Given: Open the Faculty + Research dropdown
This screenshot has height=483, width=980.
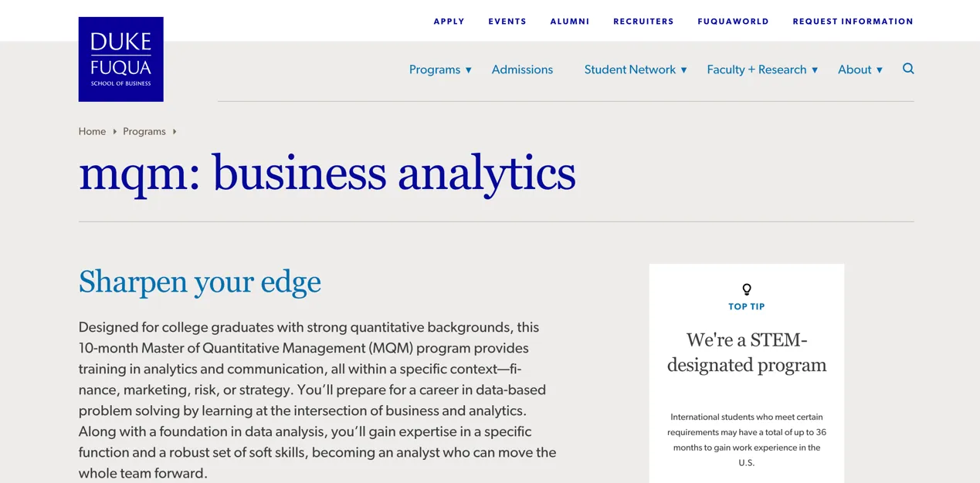Looking at the screenshot, I should click(x=761, y=69).
